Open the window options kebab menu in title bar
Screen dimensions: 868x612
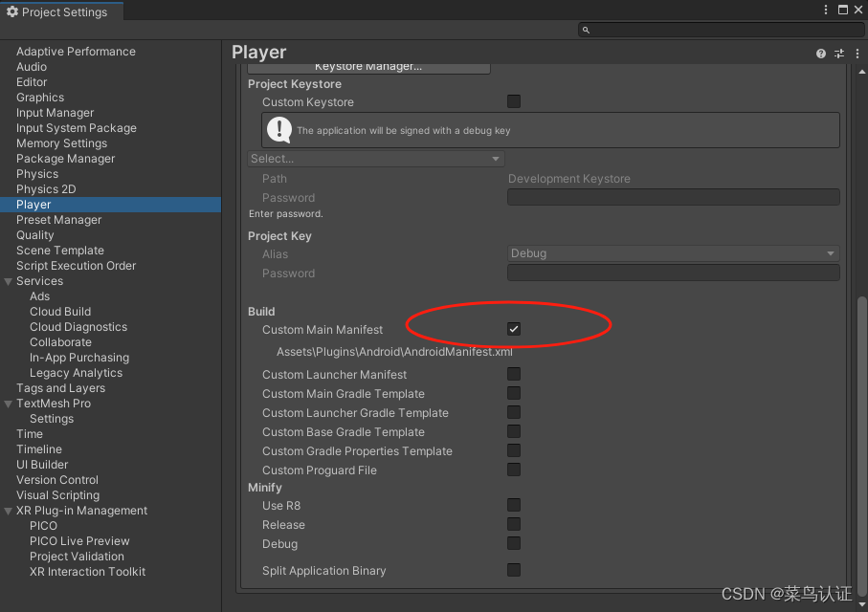click(x=826, y=9)
